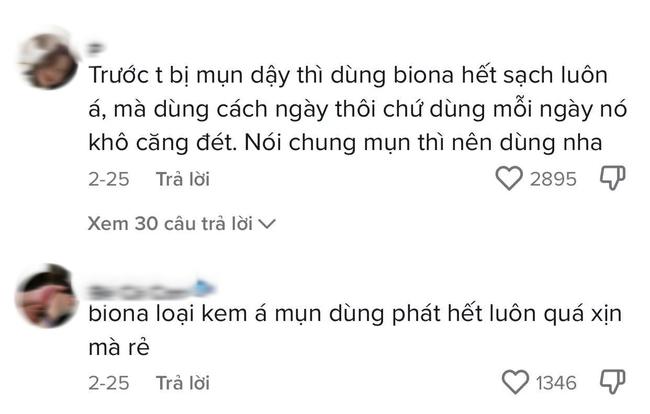
Task: Tap the heart beside 1346
Action: [515, 382]
